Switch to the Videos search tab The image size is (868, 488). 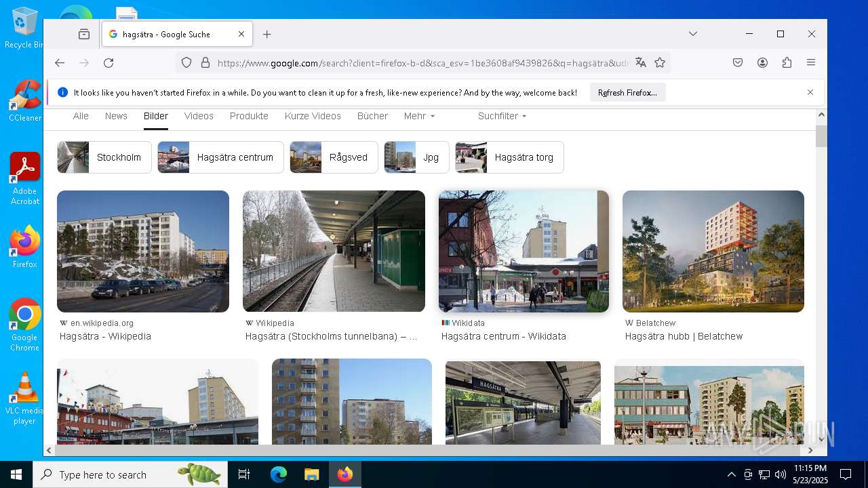[x=199, y=116]
